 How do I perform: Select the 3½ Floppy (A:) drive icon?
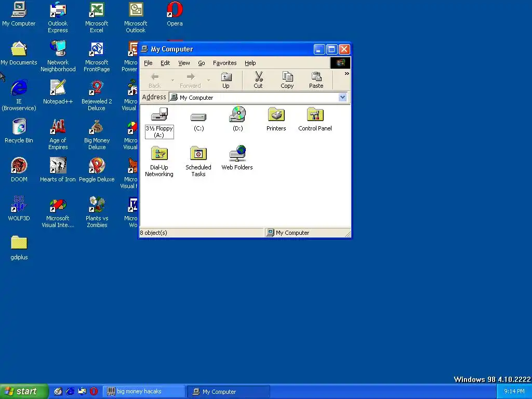pos(159,123)
